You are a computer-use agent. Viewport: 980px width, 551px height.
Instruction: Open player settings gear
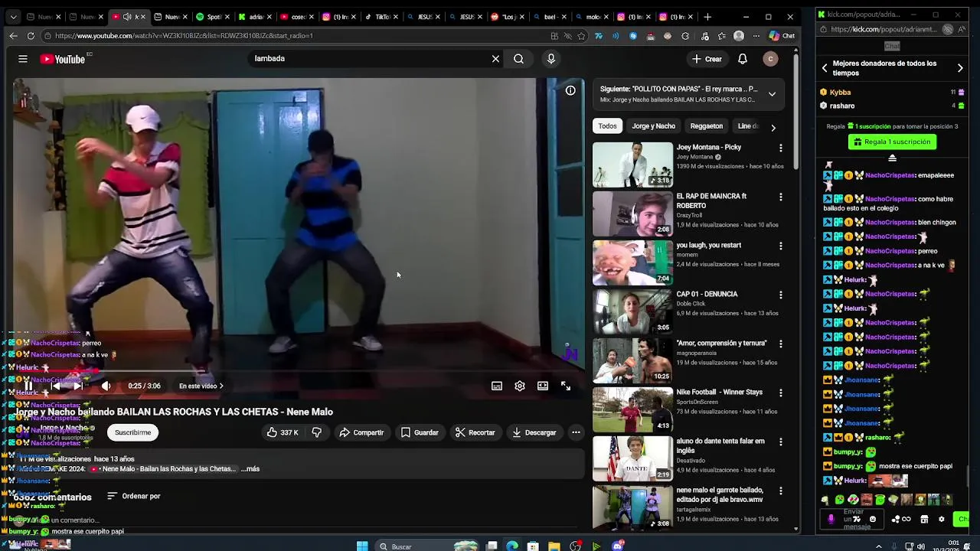coord(520,386)
